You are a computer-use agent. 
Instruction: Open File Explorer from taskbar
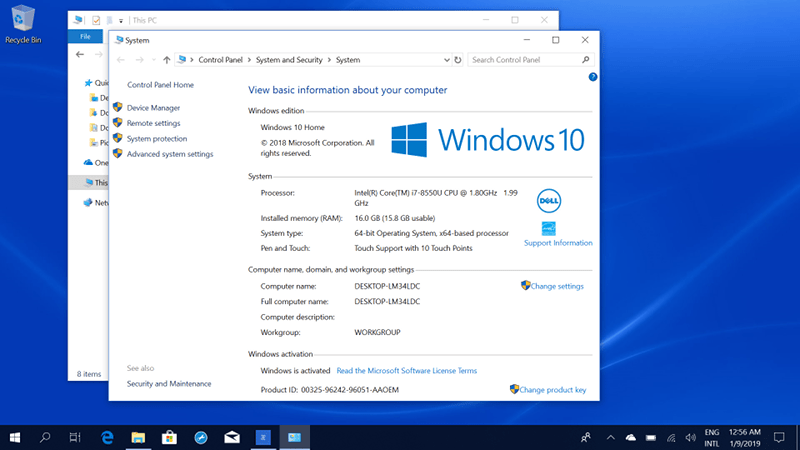point(138,437)
